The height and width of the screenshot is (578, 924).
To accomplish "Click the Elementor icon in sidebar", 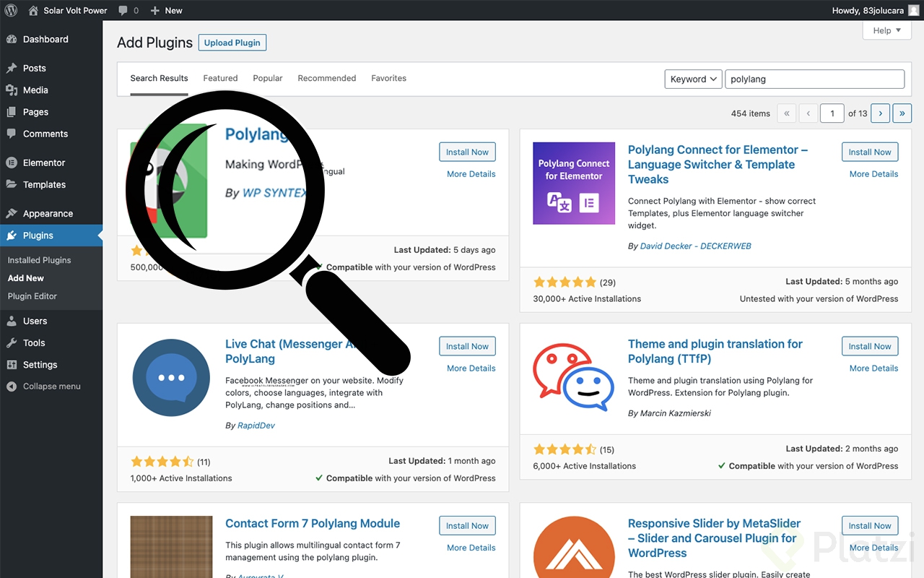I will (x=12, y=163).
